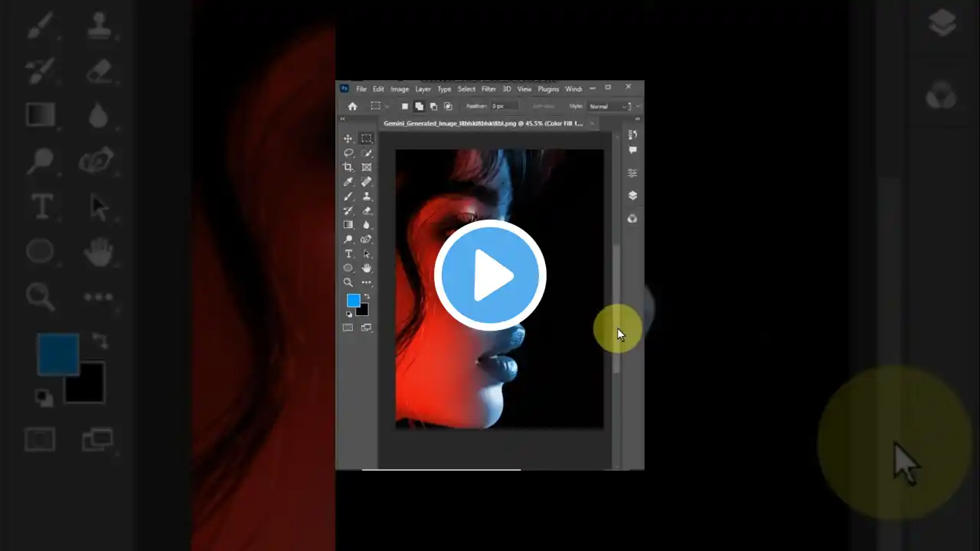The width and height of the screenshot is (980, 551).
Task: Open the Style dropdown set to Normal
Action: point(609,106)
